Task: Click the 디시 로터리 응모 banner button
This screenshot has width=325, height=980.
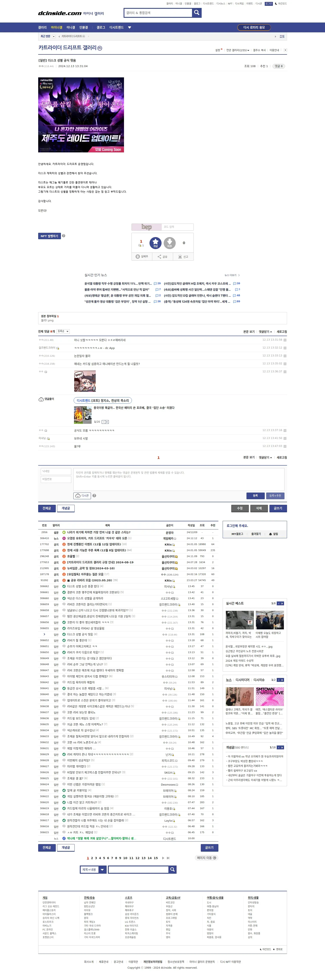Action: 254,27
